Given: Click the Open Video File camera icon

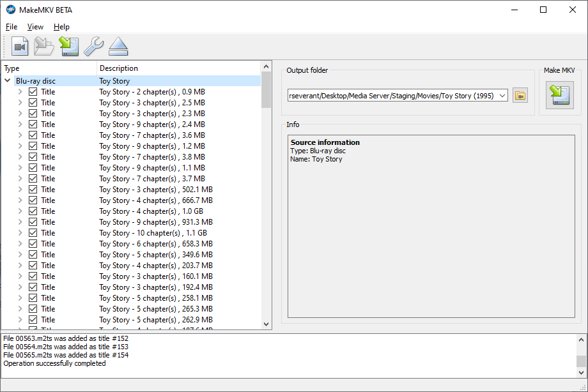Looking at the screenshot, I should point(20,46).
